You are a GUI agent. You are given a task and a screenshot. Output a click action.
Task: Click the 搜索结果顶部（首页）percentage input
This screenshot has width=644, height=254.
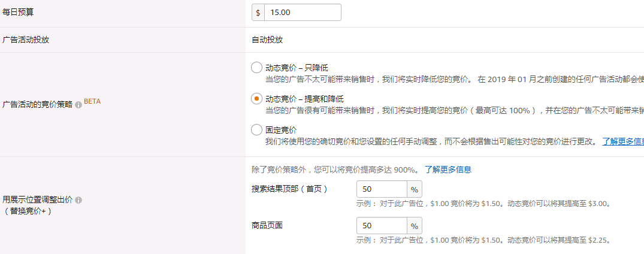tap(382, 189)
